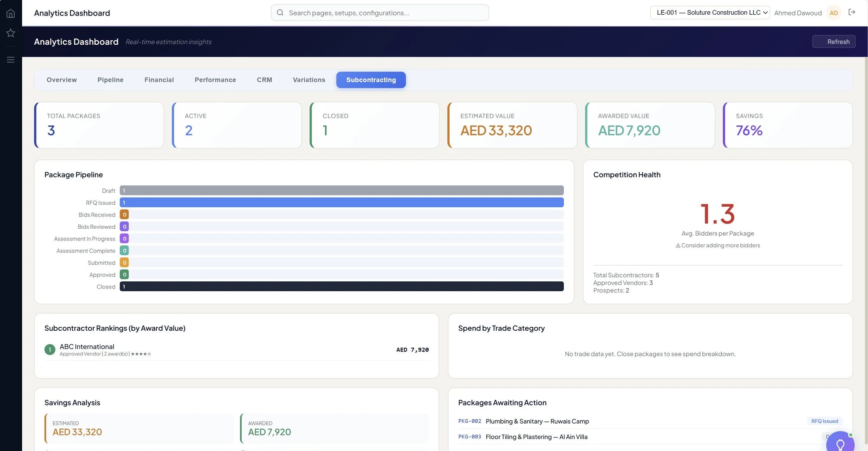Click Savings Analysis Estimated AED 33,320 box
The width and height of the screenshot is (868, 451).
[139, 428]
